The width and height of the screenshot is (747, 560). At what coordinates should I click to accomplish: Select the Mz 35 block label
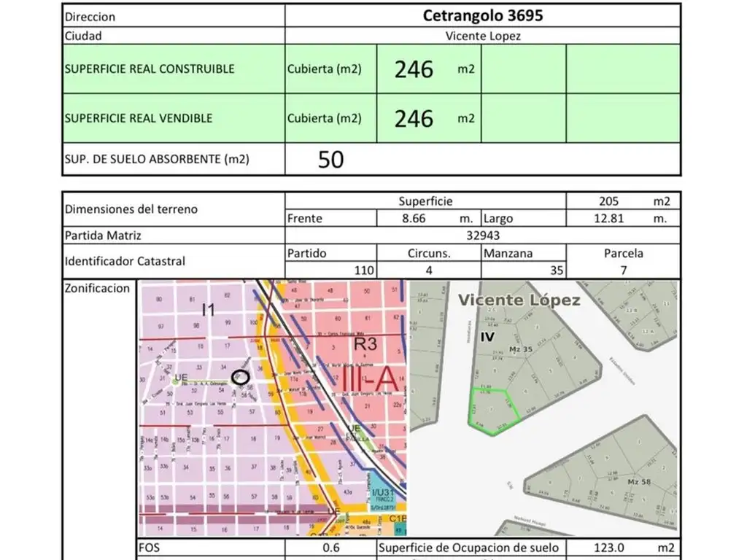(x=519, y=350)
